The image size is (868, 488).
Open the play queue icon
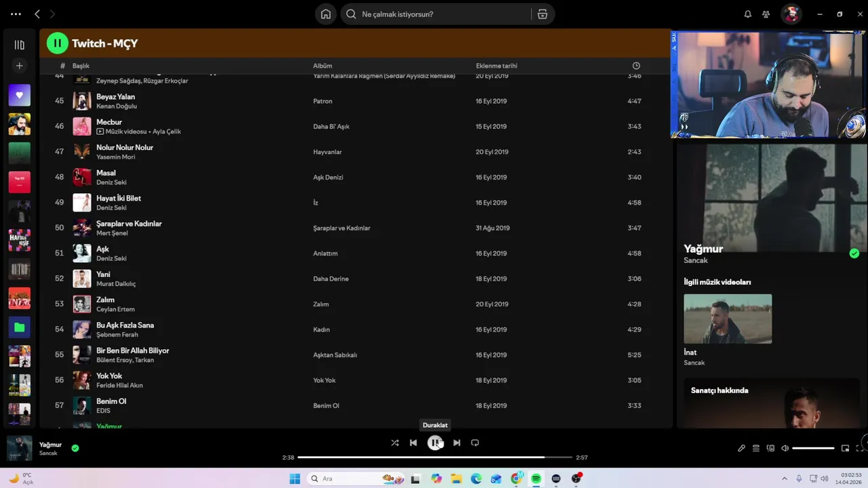tap(756, 448)
